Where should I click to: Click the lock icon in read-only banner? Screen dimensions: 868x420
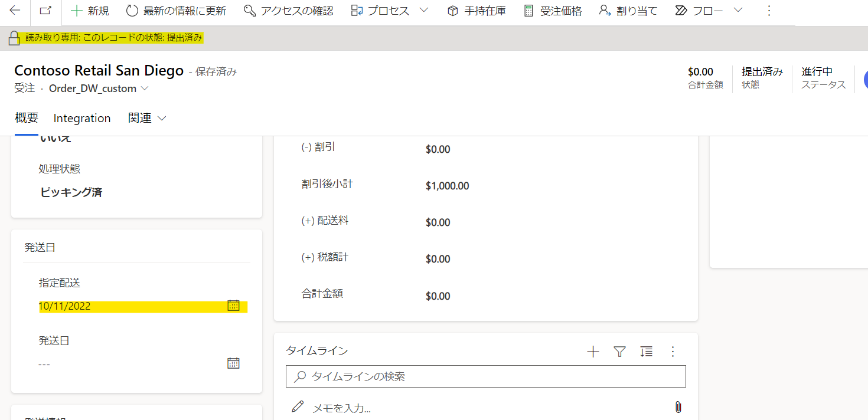14,38
